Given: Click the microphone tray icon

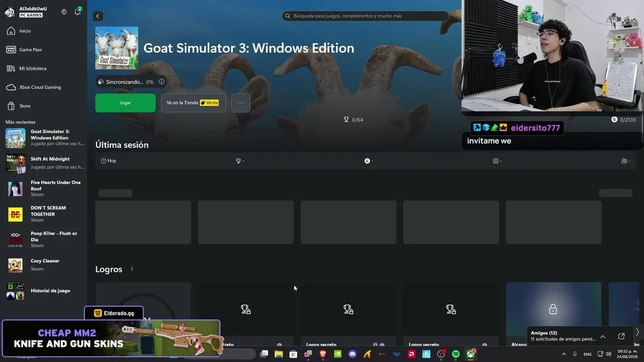Looking at the screenshot, I should 575,354.
